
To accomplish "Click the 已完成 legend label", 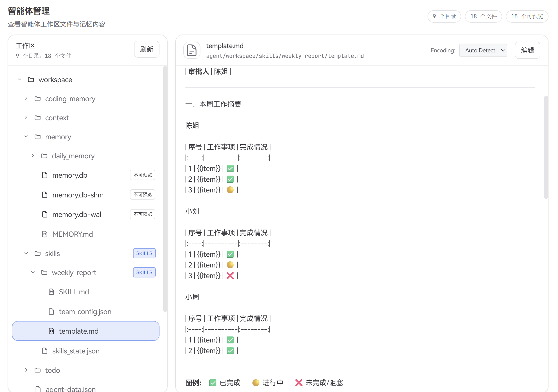I will click(230, 383).
